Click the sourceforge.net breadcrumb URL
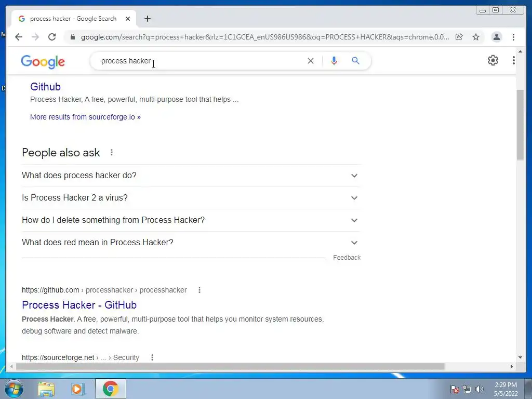The width and height of the screenshot is (532, 399). click(81, 357)
